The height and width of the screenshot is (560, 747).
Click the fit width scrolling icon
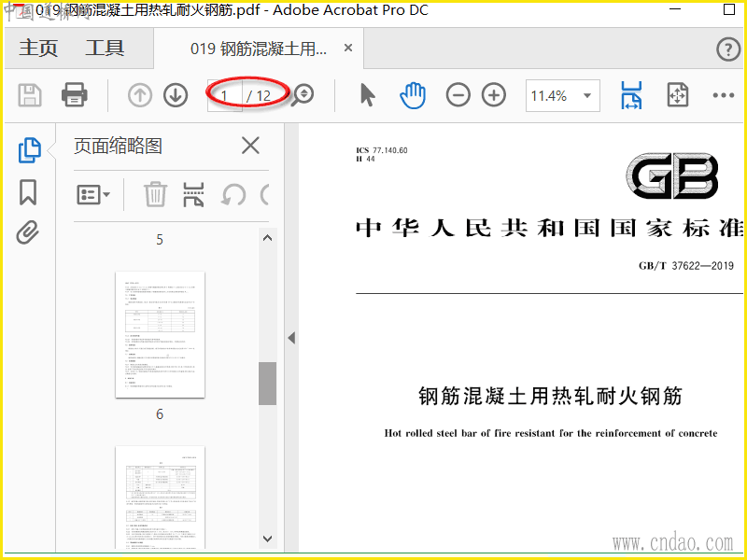632,95
